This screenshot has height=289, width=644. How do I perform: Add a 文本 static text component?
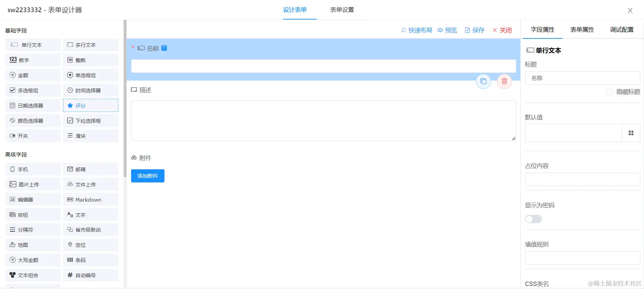[91, 215]
